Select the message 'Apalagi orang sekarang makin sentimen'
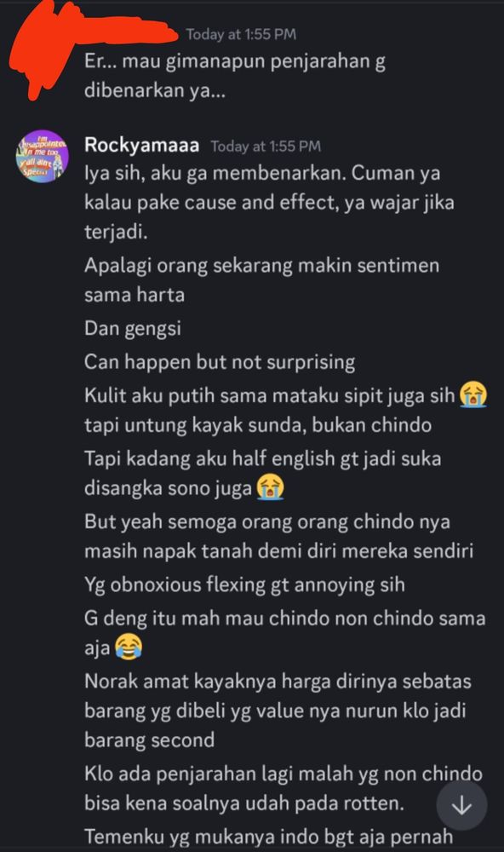504x852 pixels. point(261,280)
